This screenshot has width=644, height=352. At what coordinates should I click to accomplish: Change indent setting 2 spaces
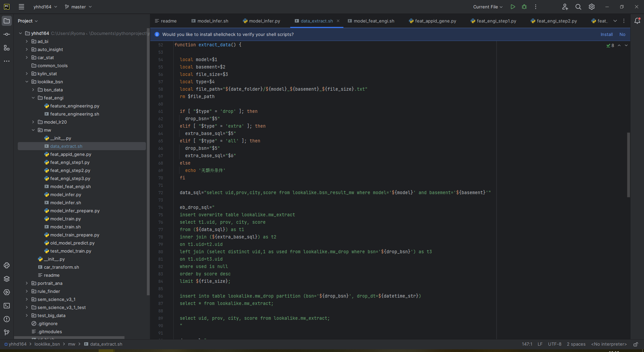[576, 344]
